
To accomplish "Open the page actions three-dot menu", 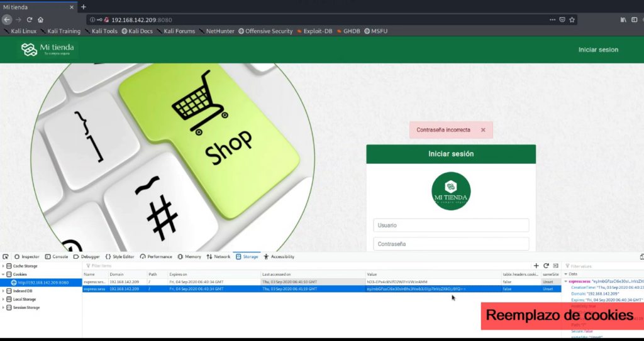I will click(552, 19).
